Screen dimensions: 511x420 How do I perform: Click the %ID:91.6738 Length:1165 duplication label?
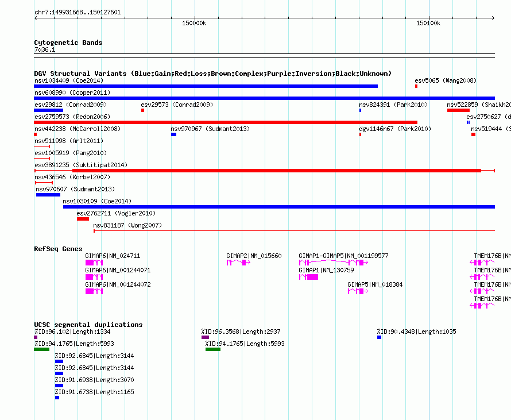point(95,392)
